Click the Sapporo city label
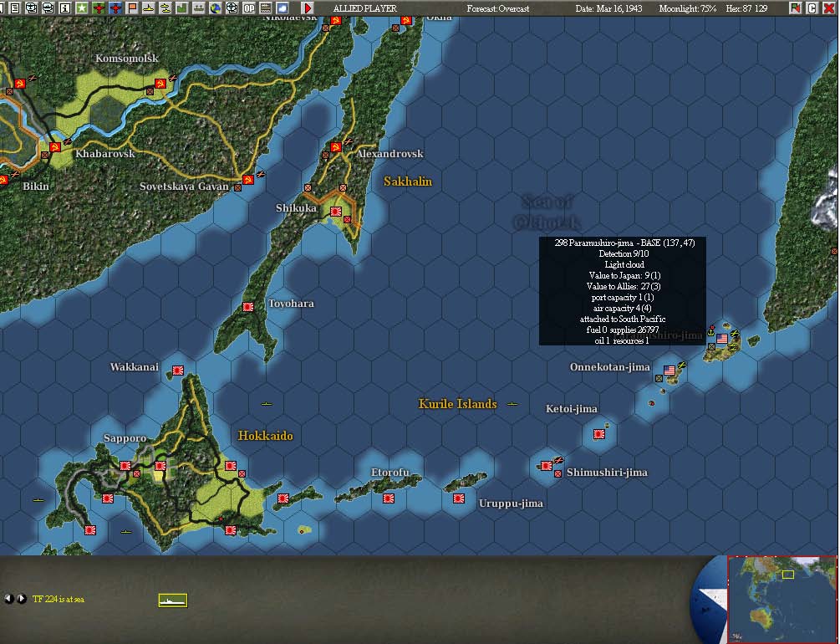The image size is (840, 644). pyautogui.click(x=125, y=438)
